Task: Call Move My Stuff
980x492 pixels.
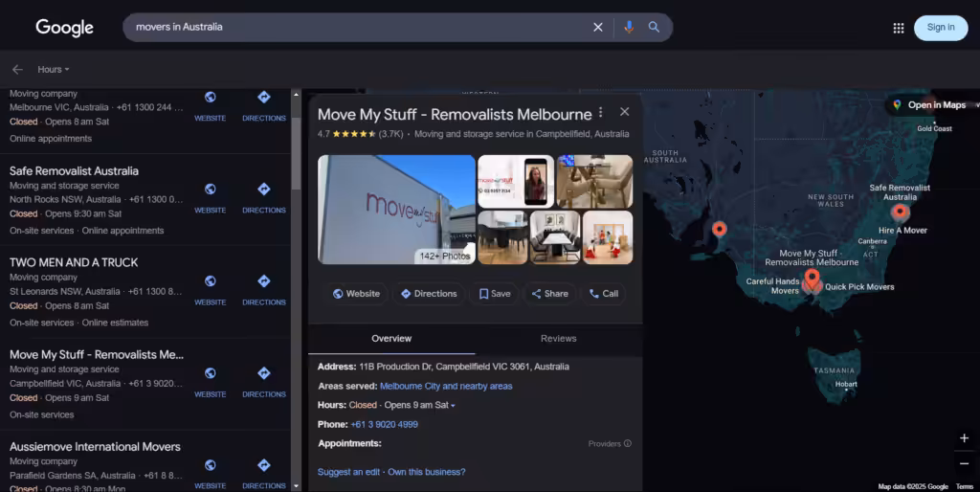Action: (604, 293)
